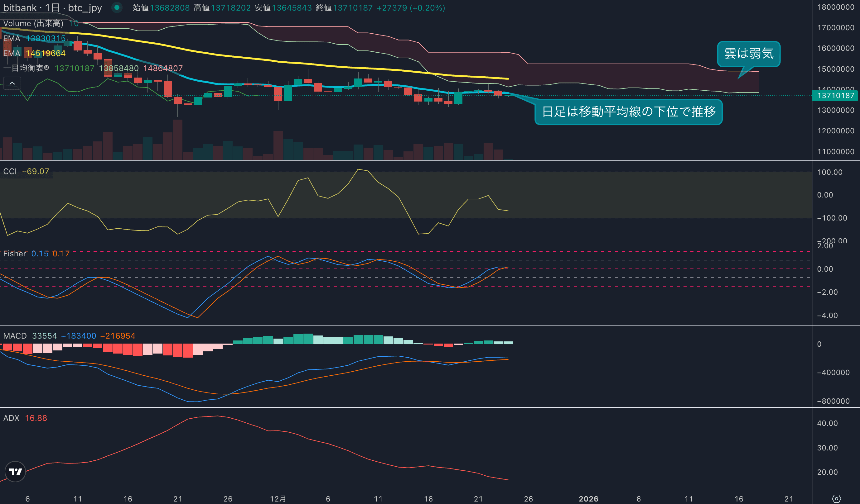Click the 2026 label on time axis

[x=588, y=498]
